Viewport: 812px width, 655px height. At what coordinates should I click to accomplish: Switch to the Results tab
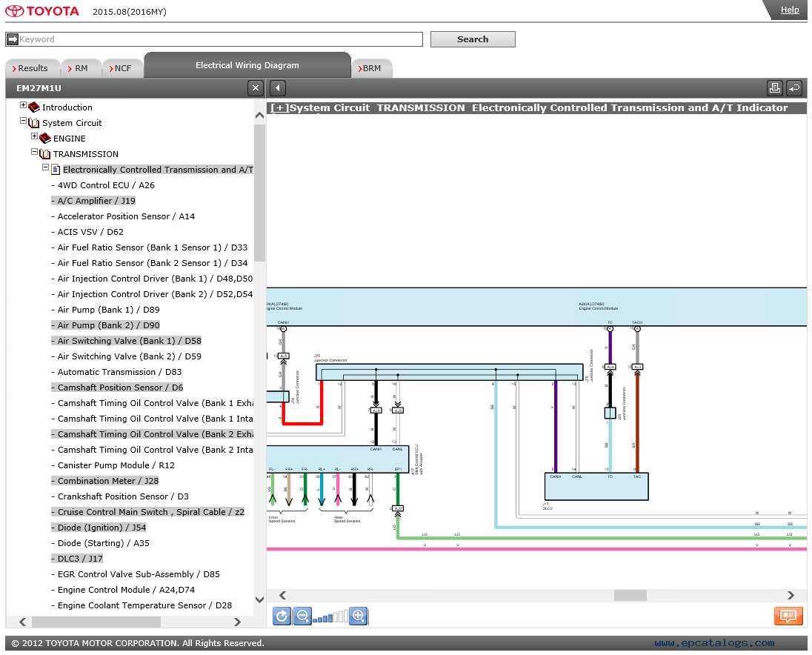pyautogui.click(x=33, y=68)
